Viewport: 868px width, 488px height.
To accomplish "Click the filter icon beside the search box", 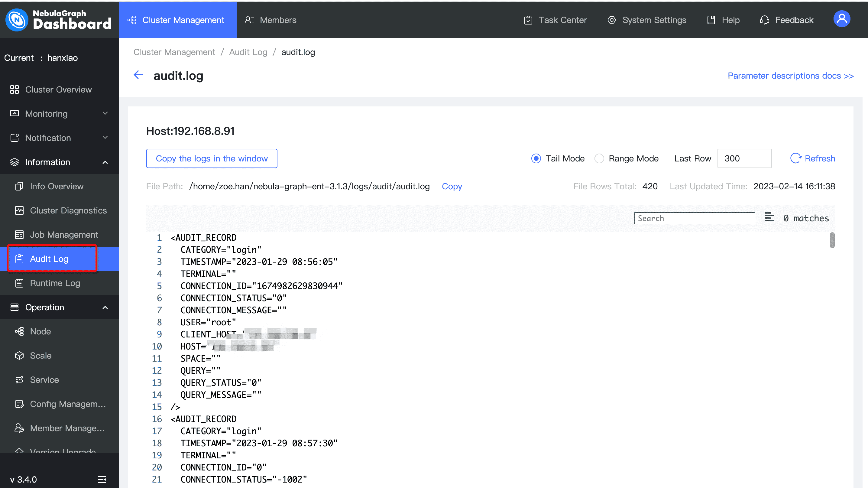I will click(769, 217).
